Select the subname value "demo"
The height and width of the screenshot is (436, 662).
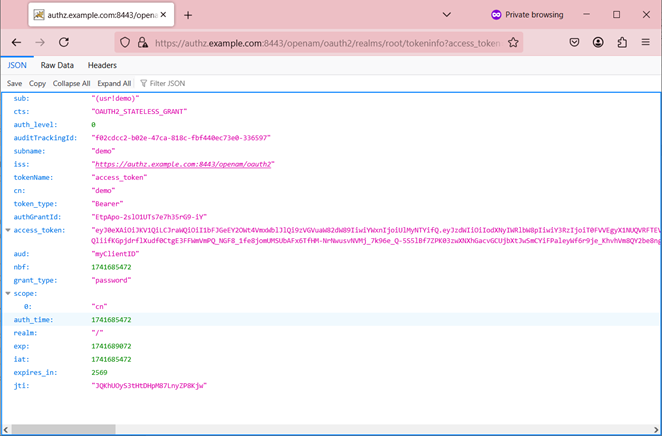point(103,151)
